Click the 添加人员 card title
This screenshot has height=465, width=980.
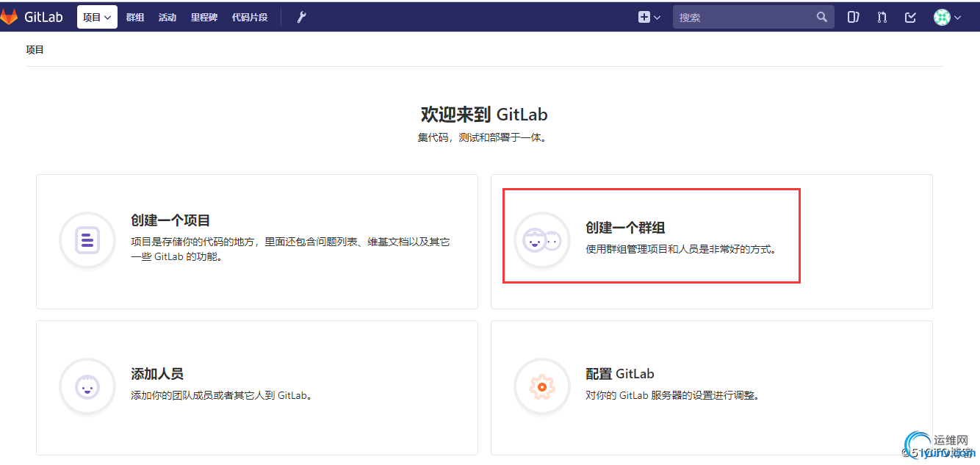click(x=157, y=374)
